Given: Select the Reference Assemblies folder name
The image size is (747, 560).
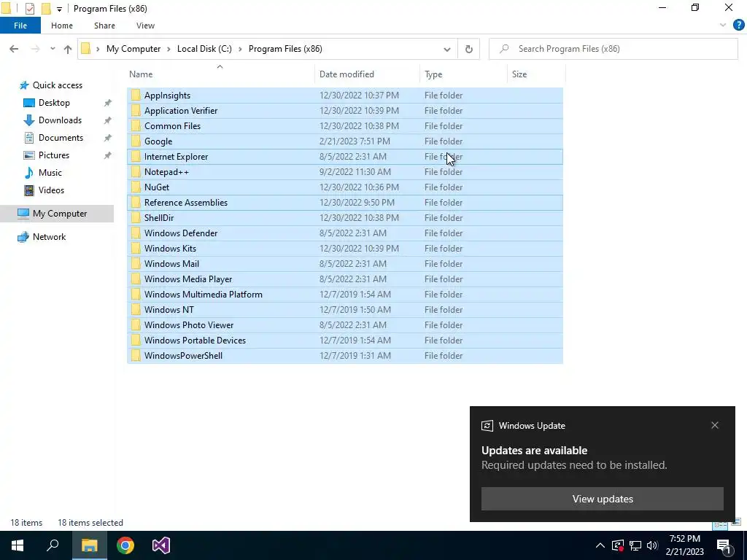Looking at the screenshot, I should 186,203.
